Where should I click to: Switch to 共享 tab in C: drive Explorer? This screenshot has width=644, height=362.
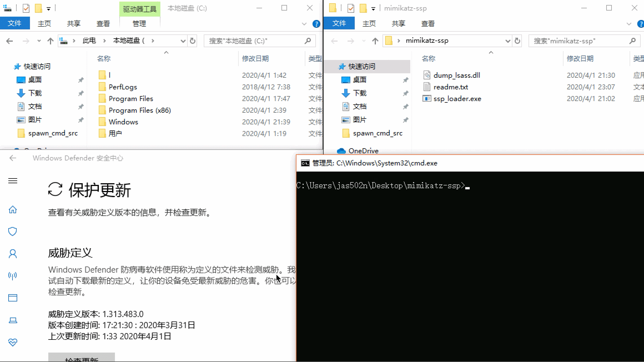[74, 24]
